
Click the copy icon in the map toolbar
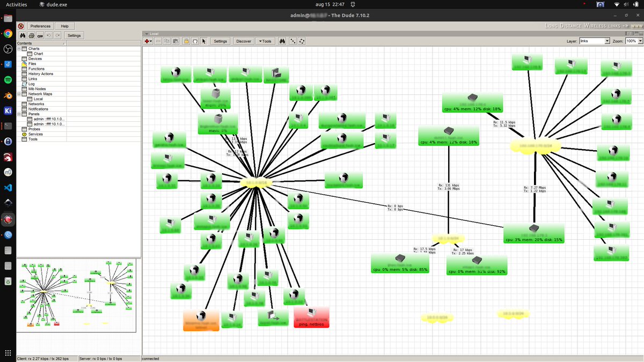tap(167, 41)
